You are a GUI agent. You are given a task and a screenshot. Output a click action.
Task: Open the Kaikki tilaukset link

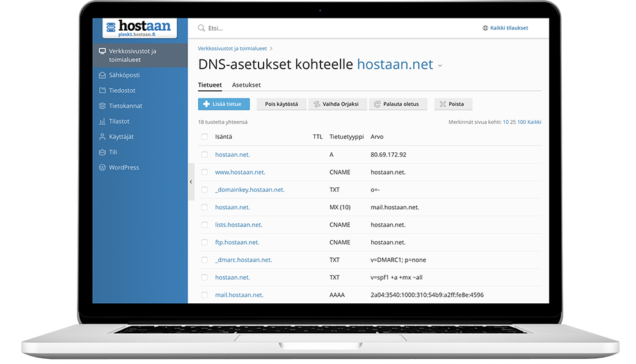[x=509, y=28]
